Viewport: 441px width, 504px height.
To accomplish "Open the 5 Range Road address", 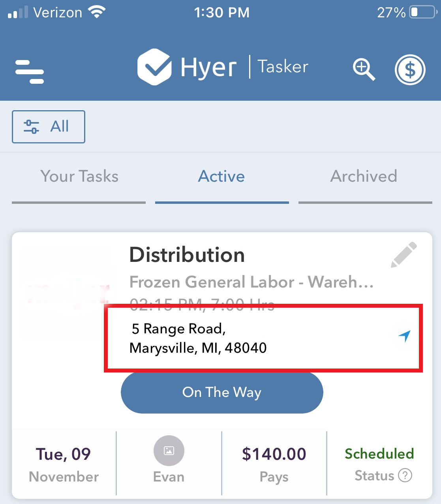I will pyautogui.click(x=198, y=338).
